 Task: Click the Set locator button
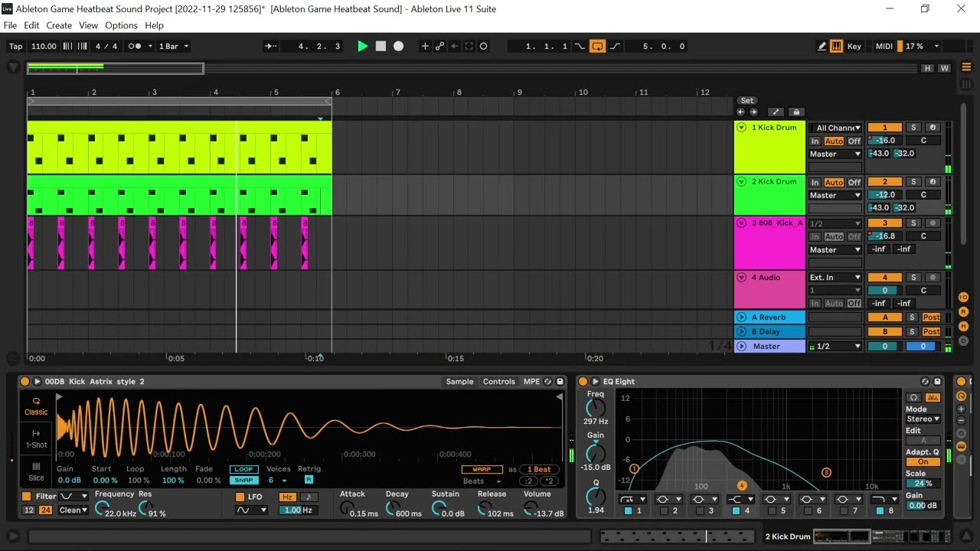(747, 100)
